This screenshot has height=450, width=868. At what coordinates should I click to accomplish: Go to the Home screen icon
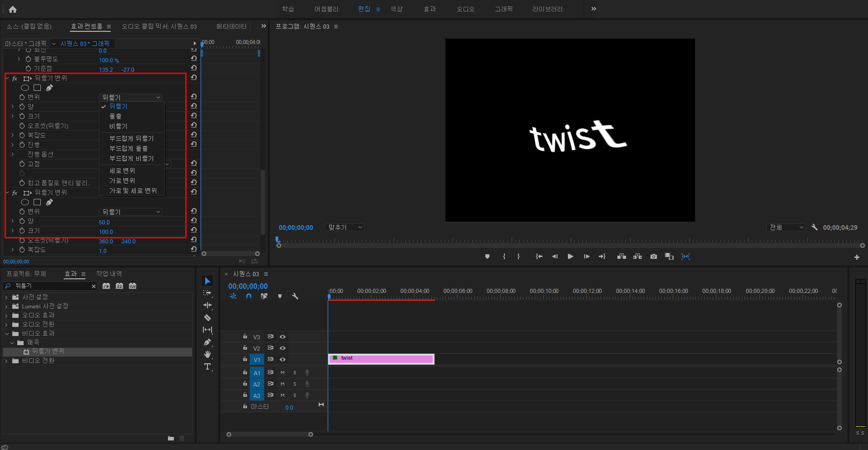pyautogui.click(x=13, y=9)
